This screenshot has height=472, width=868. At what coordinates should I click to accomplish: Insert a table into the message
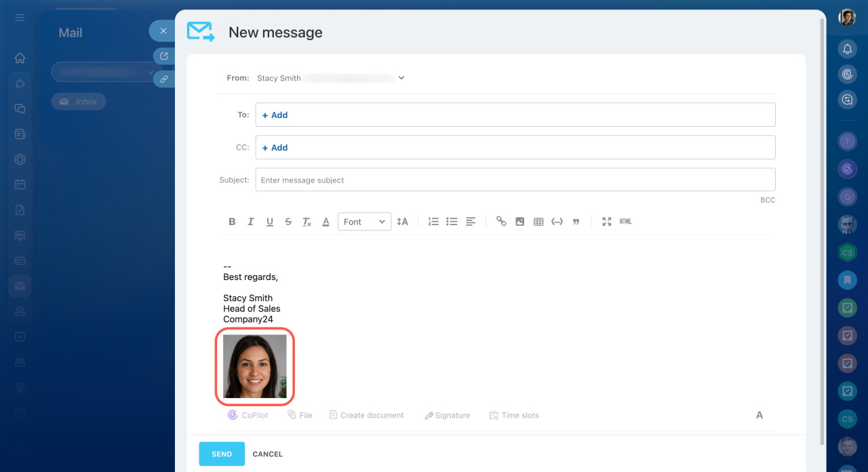point(538,222)
